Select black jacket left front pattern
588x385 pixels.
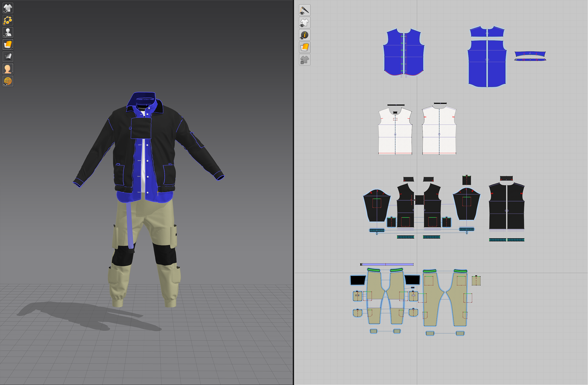point(405,206)
